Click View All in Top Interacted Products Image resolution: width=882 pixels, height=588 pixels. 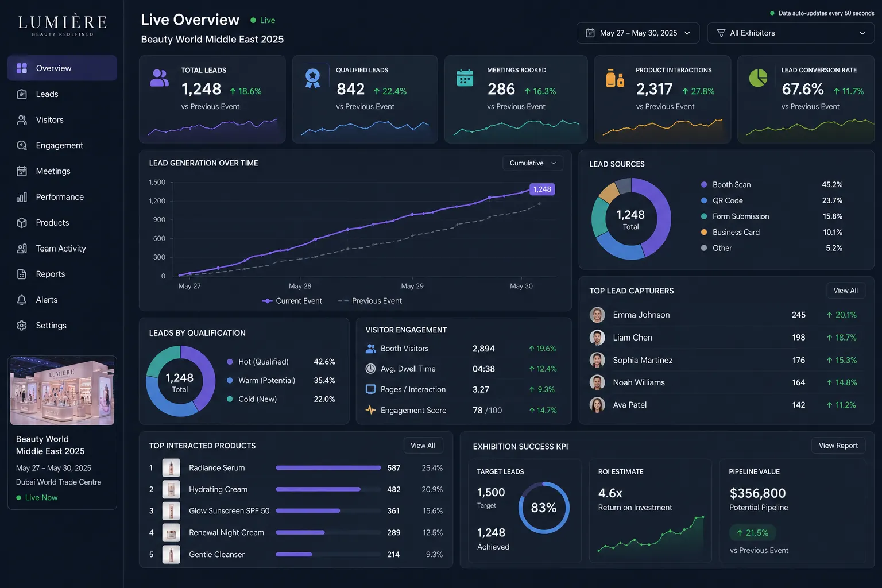423,446
